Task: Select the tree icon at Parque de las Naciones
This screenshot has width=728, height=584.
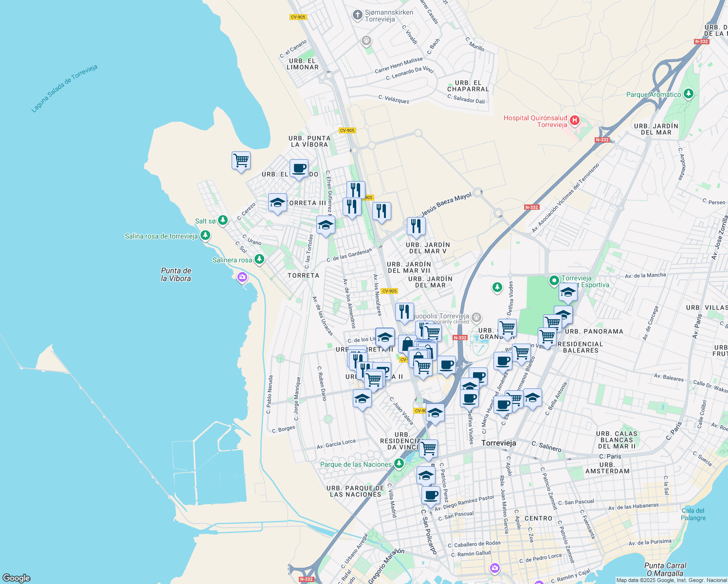Action: (399, 463)
